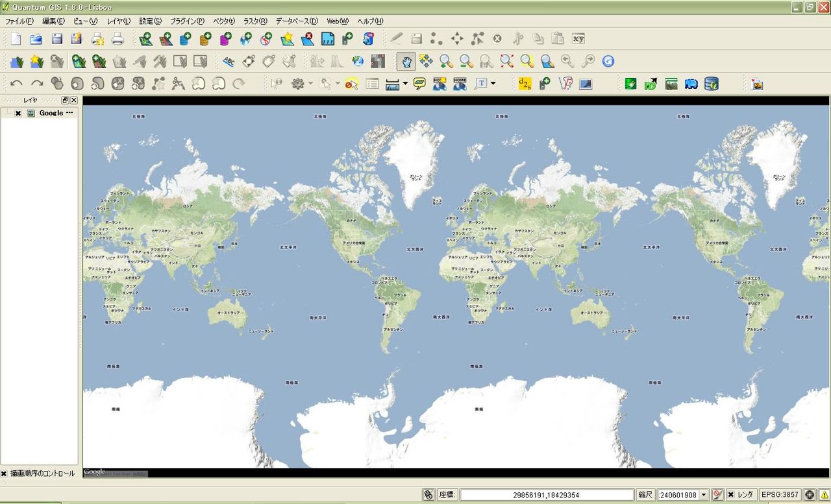The image size is (831, 504).
Task: Toggle the extents/mouse position status icon
Action: point(428,495)
